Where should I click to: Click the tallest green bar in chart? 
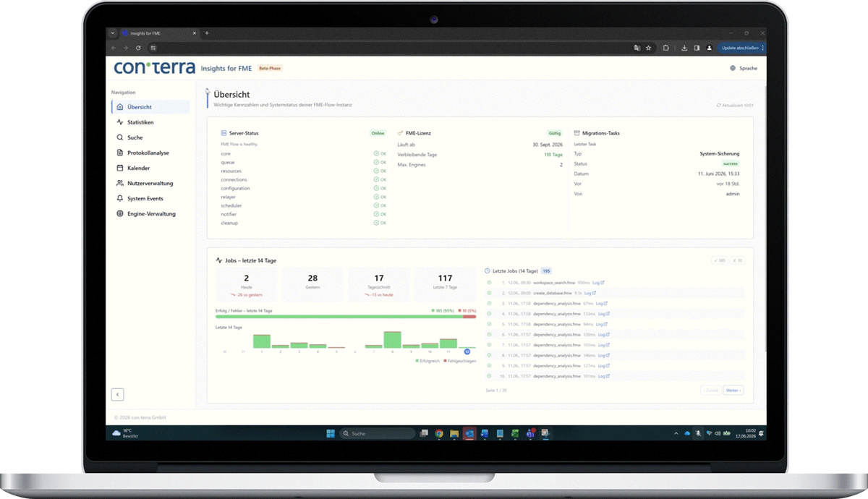point(393,339)
